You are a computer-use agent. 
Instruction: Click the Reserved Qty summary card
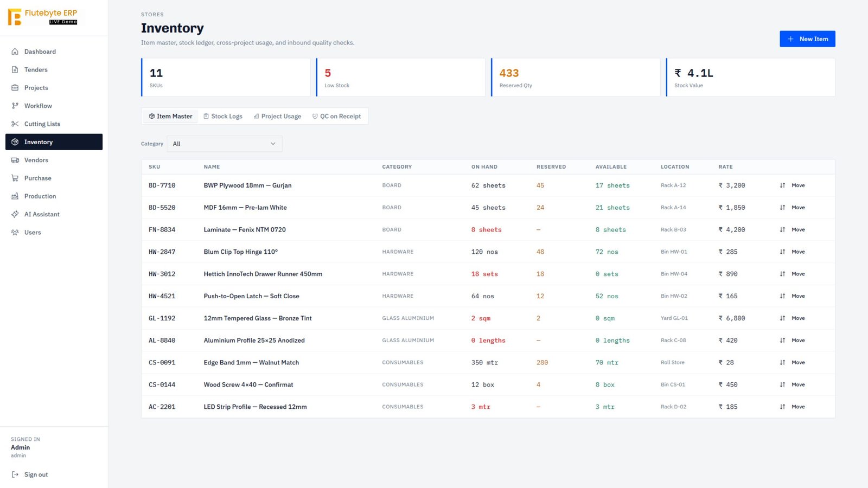(576, 78)
